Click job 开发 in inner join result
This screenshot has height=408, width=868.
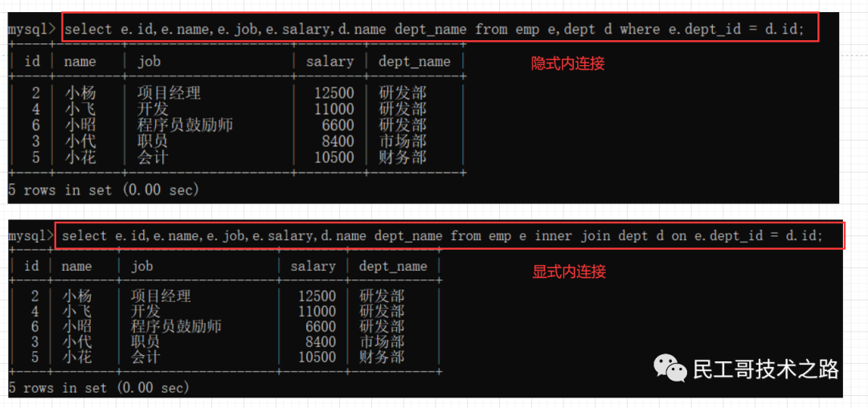(146, 312)
